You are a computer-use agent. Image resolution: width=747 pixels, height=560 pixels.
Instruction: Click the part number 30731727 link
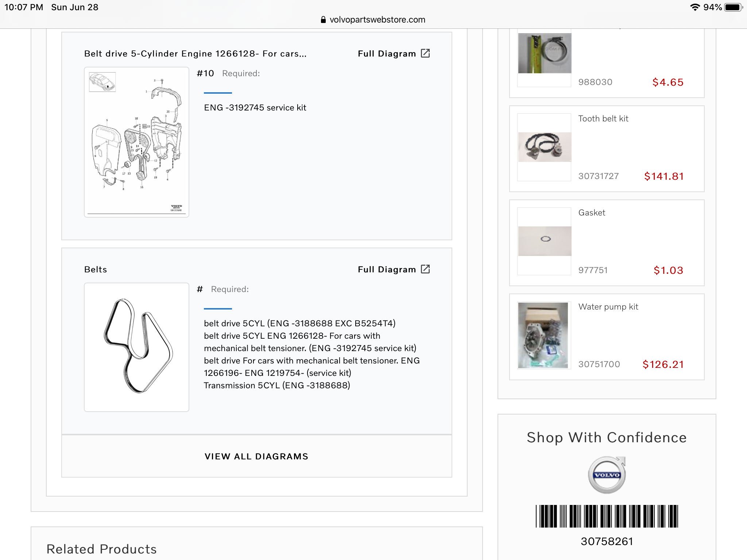coord(599,176)
